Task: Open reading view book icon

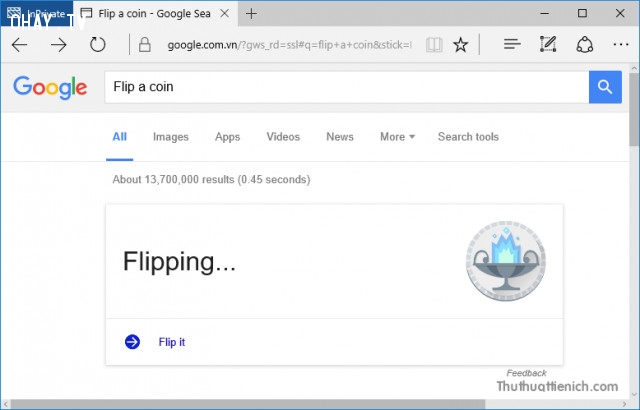Action: 434,45
